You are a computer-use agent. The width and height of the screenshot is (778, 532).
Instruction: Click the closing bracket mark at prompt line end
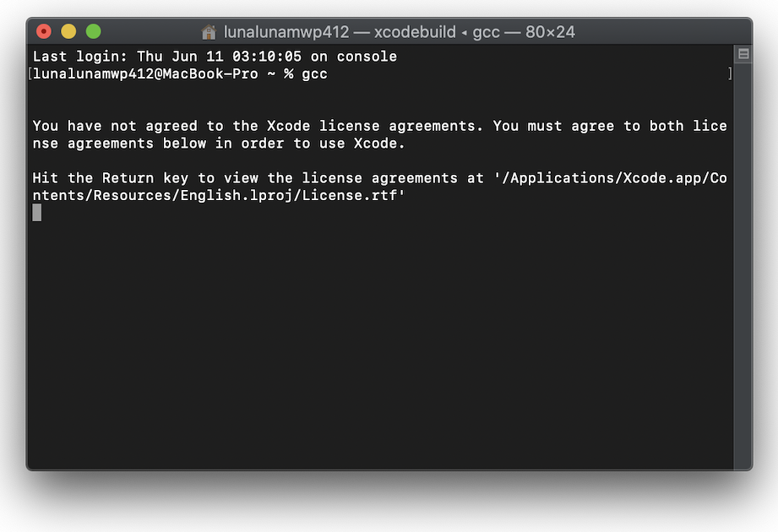tap(730, 74)
